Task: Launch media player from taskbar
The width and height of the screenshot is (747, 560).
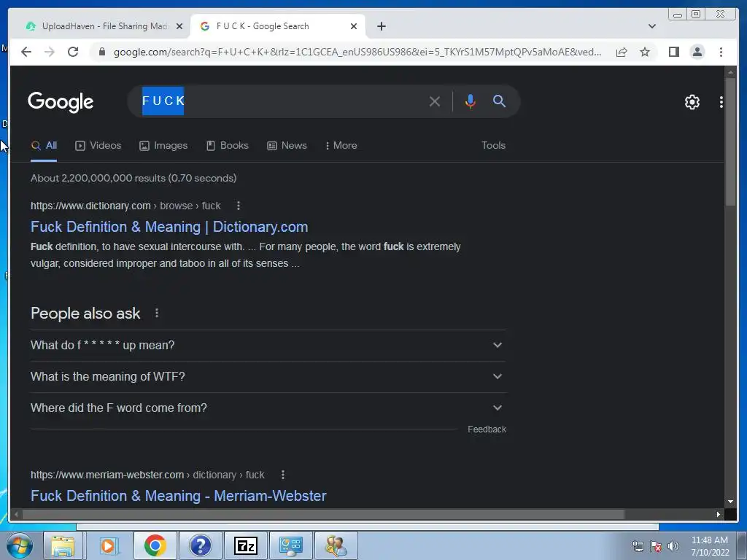Action: point(109,545)
